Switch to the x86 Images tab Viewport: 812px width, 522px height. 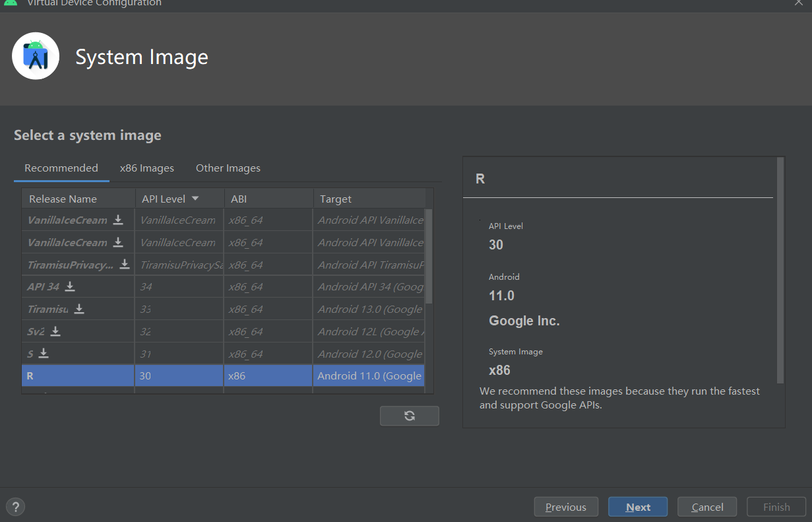point(146,168)
